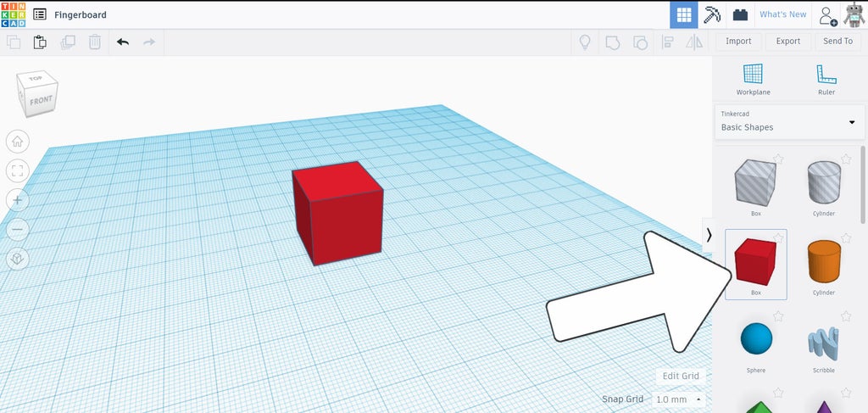Click the Group shapes icon

pos(613,42)
